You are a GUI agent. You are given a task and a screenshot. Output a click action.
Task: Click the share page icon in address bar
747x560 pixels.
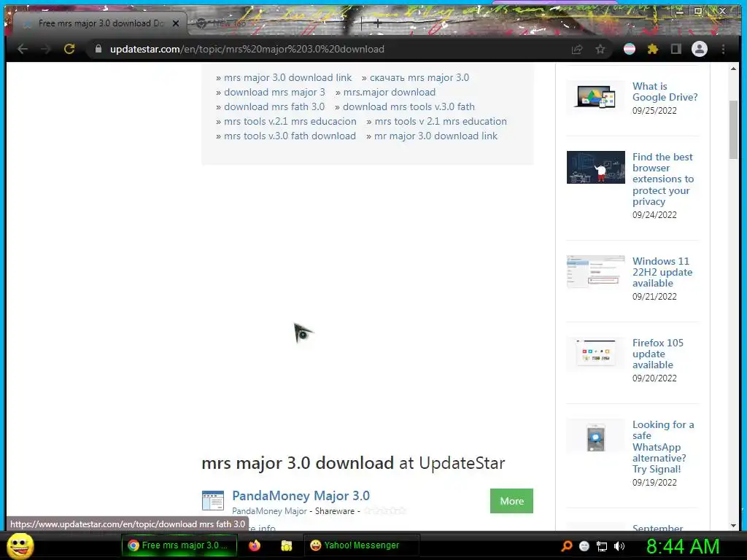click(x=577, y=49)
